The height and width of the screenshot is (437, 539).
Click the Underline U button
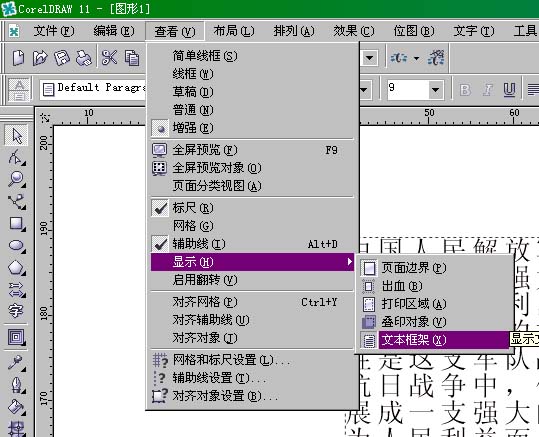[x=509, y=90]
